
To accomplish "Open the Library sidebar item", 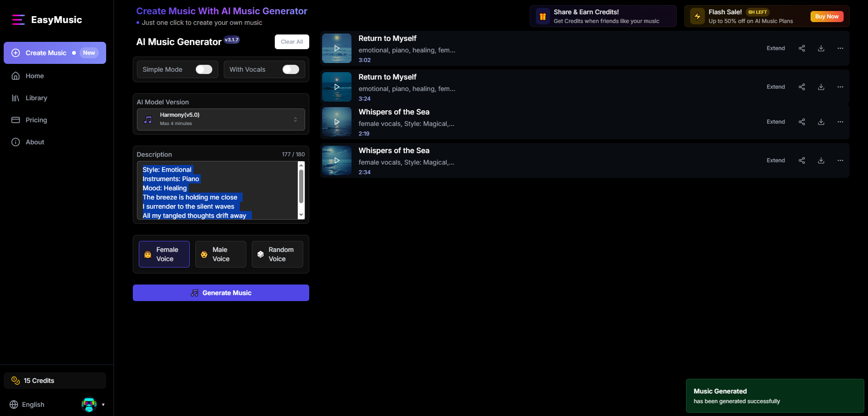I will click(x=55, y=98).
